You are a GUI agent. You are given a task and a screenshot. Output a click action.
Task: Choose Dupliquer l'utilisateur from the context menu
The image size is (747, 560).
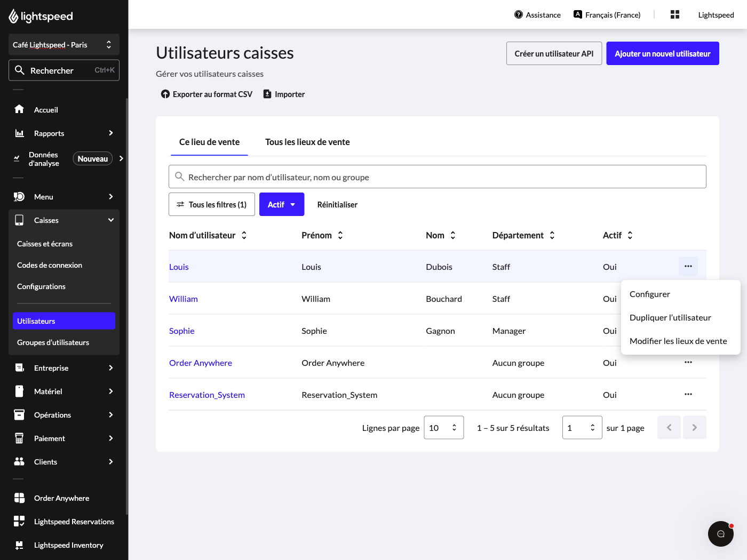(670, 317)
